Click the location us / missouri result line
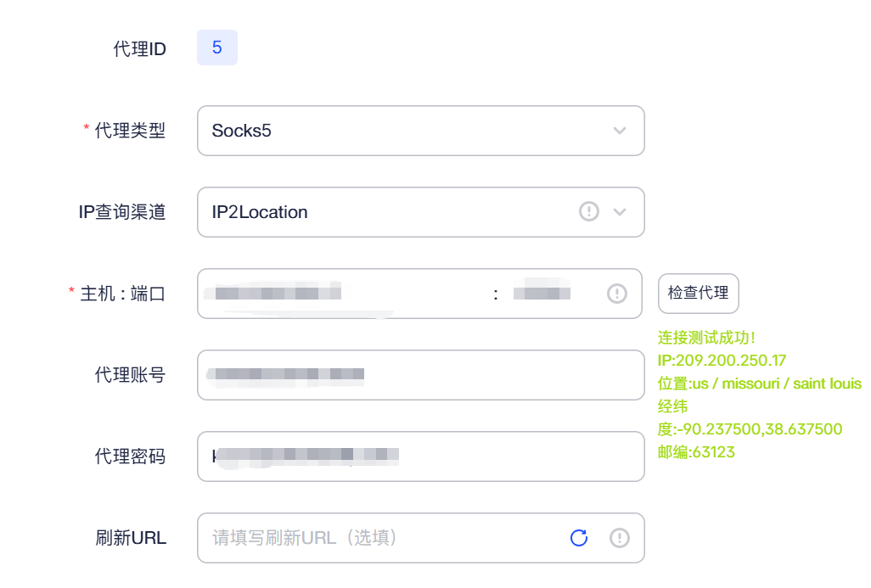The height and width of the screenshot is (588, 871). click(x=759, y=384)
